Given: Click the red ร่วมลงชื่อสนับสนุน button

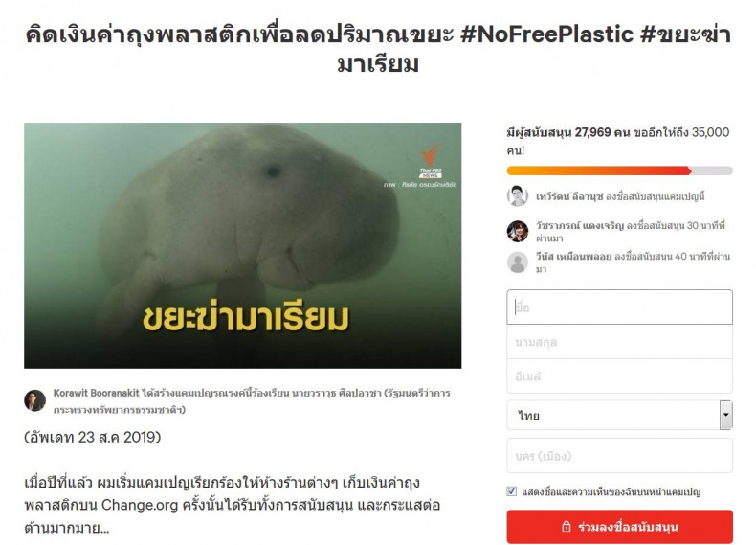Looking at the screenshot, I should coord(619,527).
